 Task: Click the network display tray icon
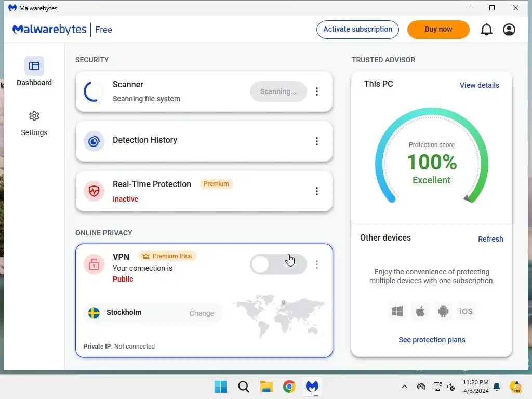click(x=437, y=387)
